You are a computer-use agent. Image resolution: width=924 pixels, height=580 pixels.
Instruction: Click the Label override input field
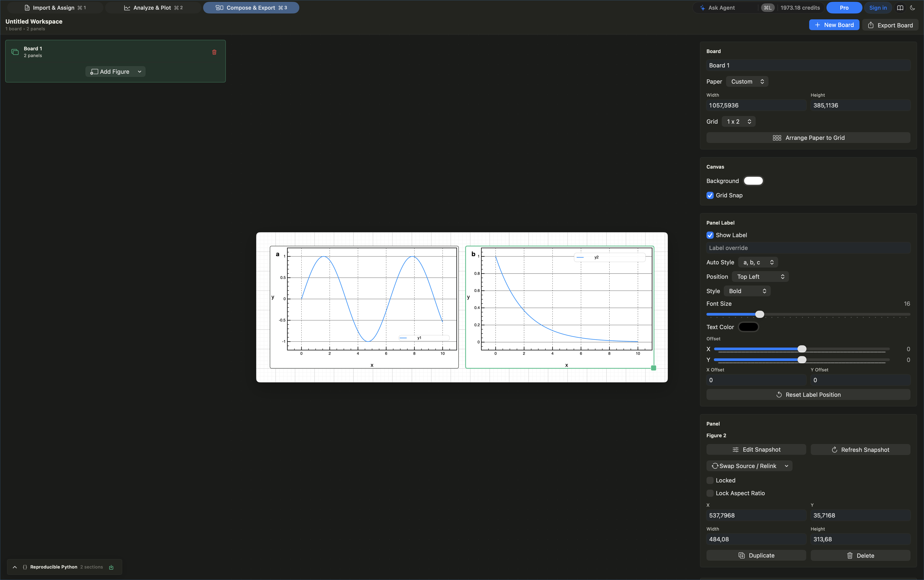pos(808,248)
